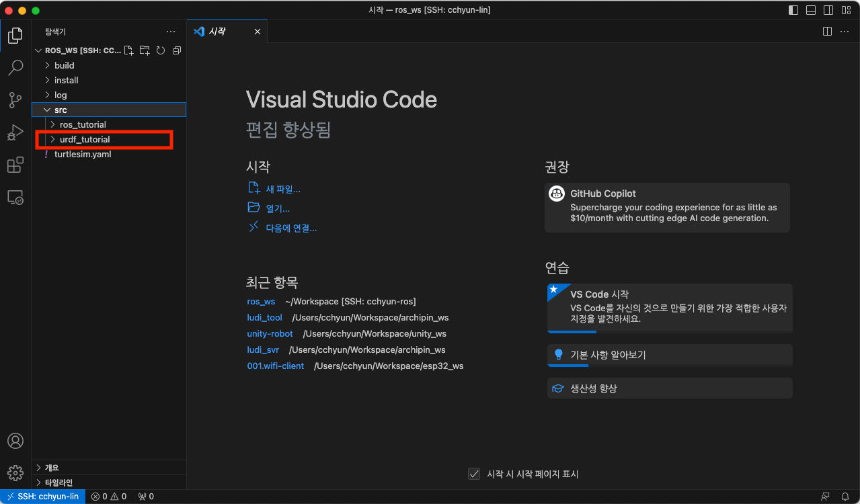The image size is (860, 504).
Task: Collapse the src folder
Action: [109, 110]
